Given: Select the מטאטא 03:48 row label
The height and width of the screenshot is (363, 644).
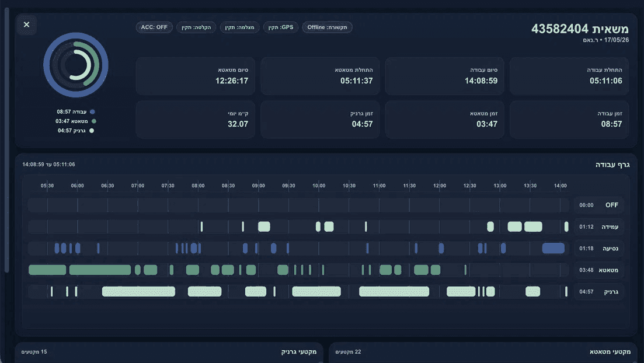Looking at the screenshot, I should point(599,270).
